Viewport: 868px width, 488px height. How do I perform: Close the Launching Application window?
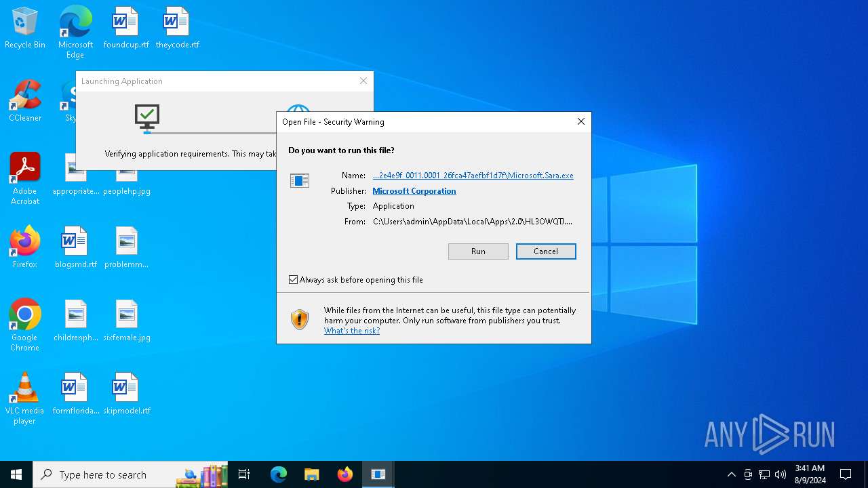(x=363, y=81)
